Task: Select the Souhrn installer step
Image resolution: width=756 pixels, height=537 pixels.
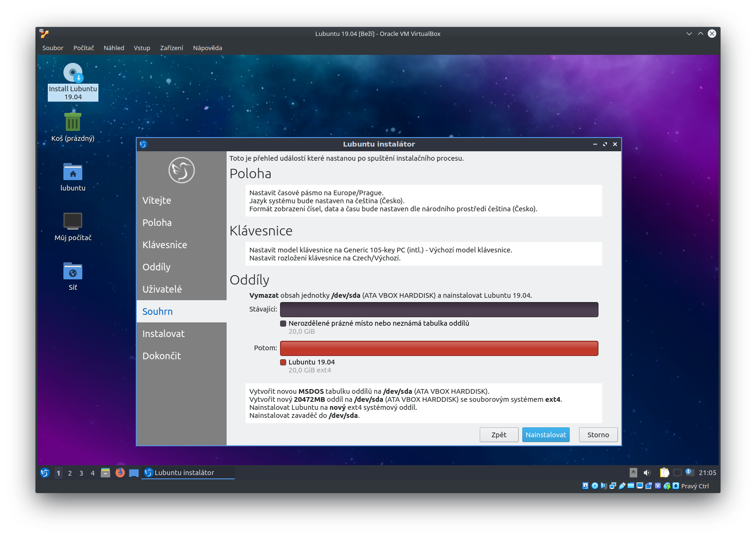Action: pyautogui.click(x=182, y=312)
